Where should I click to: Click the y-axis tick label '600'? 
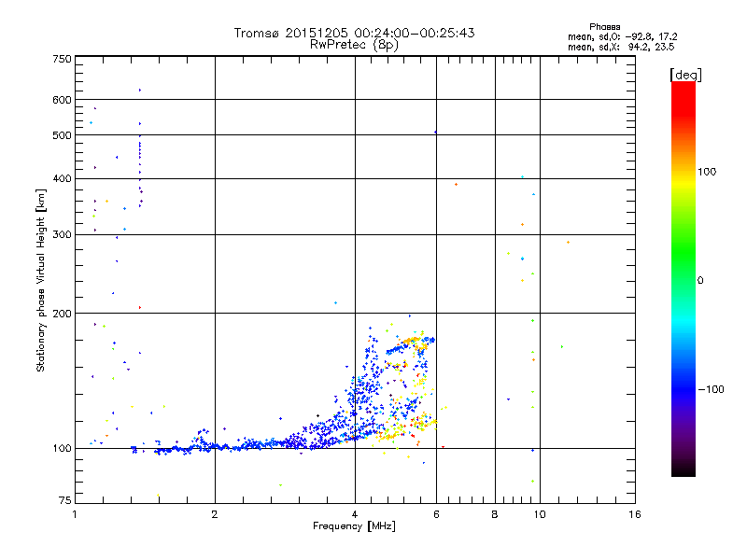click(62, 100)
